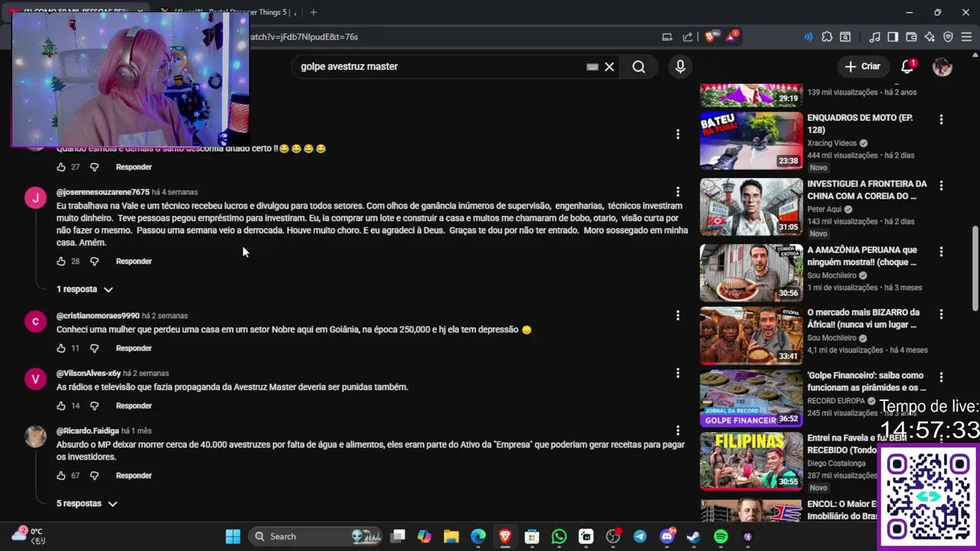Open browser extensions puzzle icon
This screenshot has height=551, width=980.
click(827, 37)
